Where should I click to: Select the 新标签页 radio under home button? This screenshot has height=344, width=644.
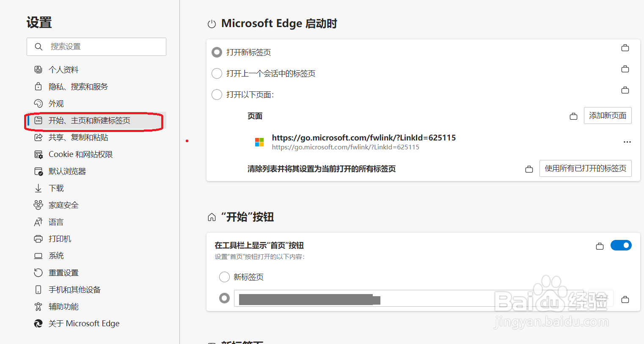click(x=224, y=277)
